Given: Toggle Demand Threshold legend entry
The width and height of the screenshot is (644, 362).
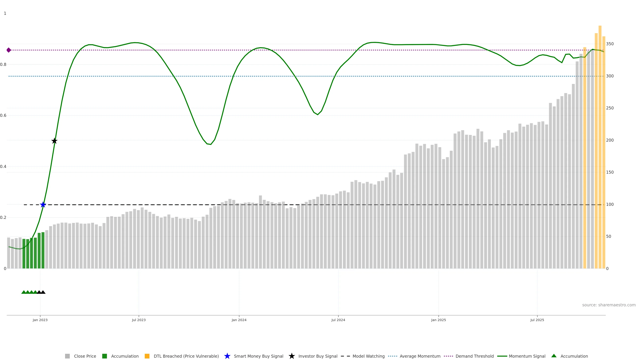Looking at the screenshot, I should point(474,356).
